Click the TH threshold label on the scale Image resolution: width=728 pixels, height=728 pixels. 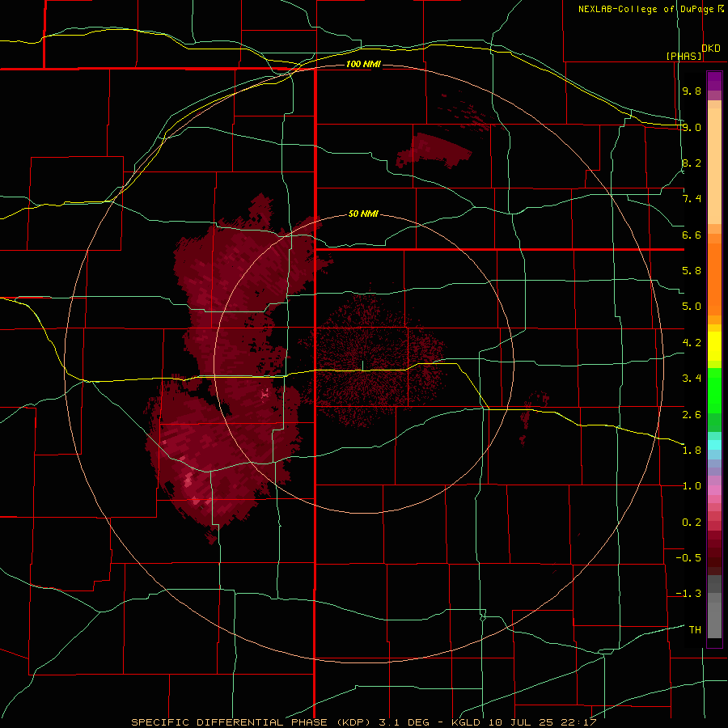(695, 630)
